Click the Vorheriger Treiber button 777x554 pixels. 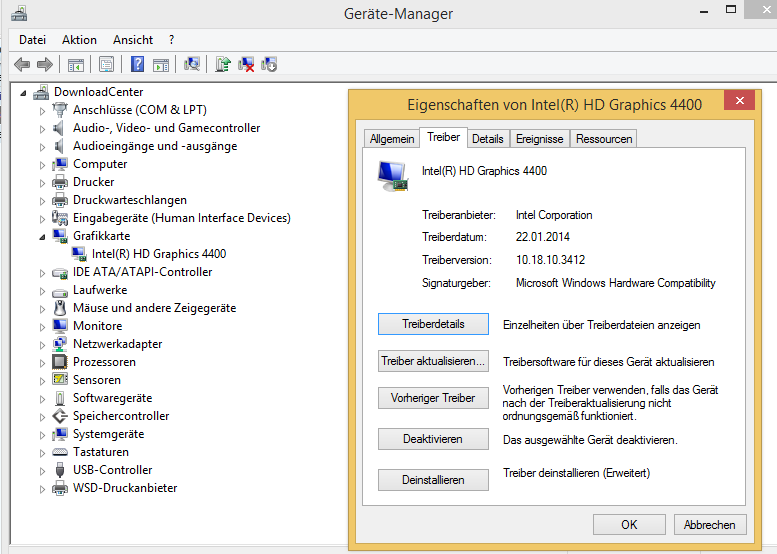tap(433, 398)
